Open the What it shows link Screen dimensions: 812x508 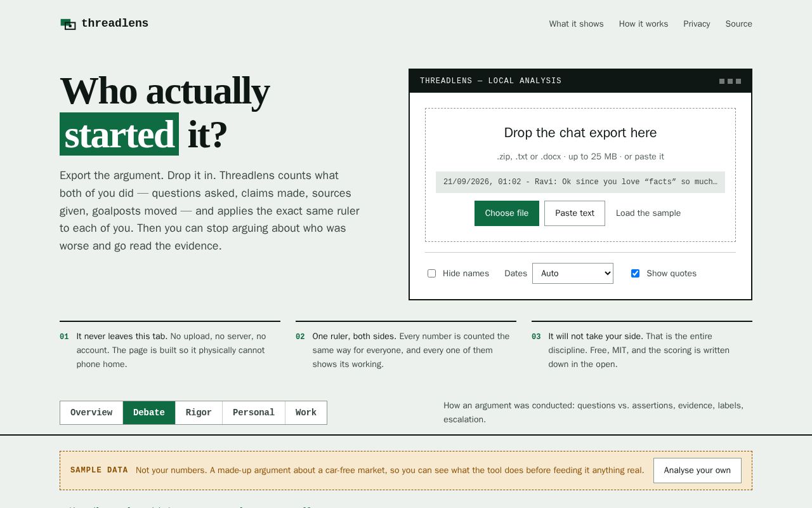point(577,24)
